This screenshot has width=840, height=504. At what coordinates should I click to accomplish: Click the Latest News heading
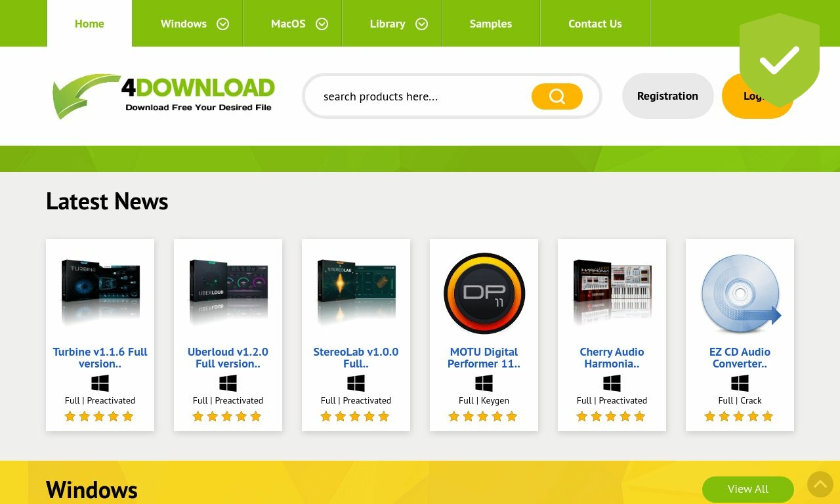pyautogui.click(x=107, y=201)
